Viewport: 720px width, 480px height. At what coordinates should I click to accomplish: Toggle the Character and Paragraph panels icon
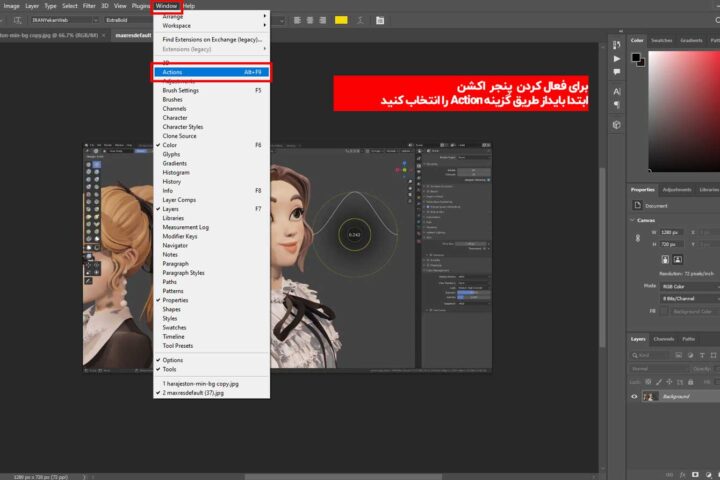click(380, 20)
